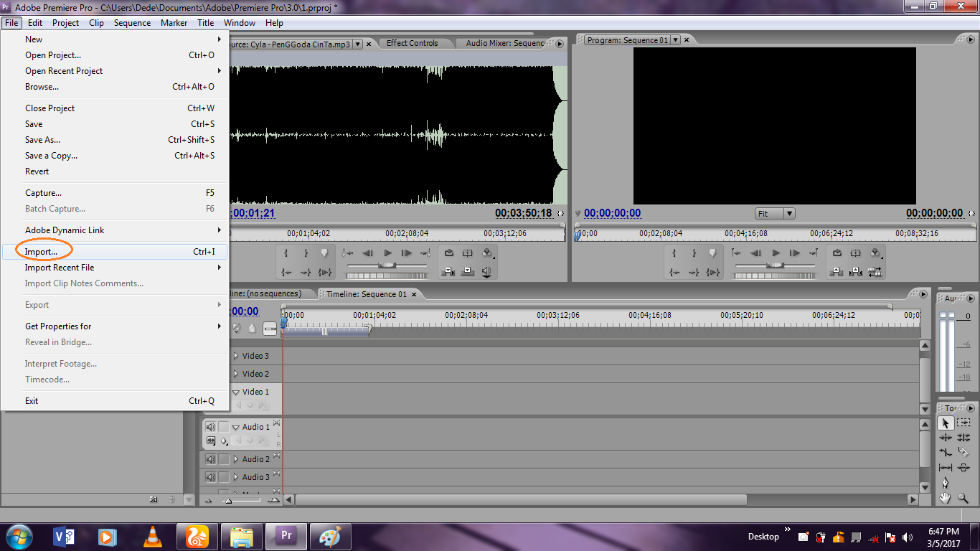
Task: Expand the Video 3 track
Action: (x=235, y=356)
